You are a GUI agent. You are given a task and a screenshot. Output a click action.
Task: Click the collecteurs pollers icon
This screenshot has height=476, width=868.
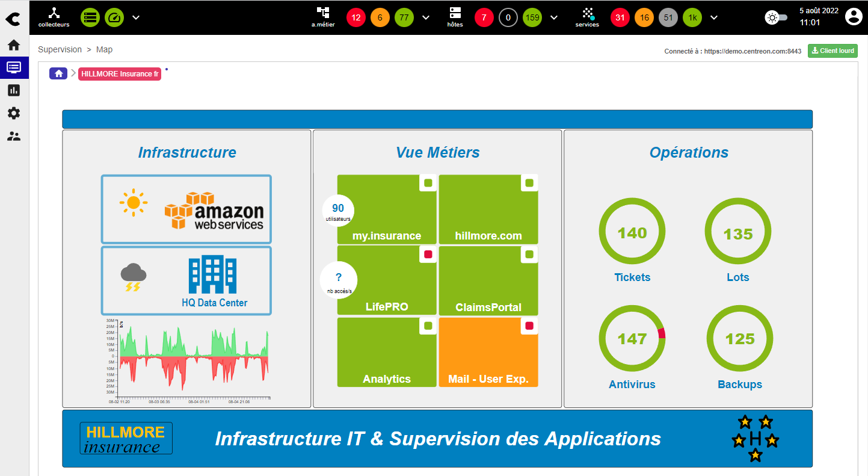(x=54, y=17)
